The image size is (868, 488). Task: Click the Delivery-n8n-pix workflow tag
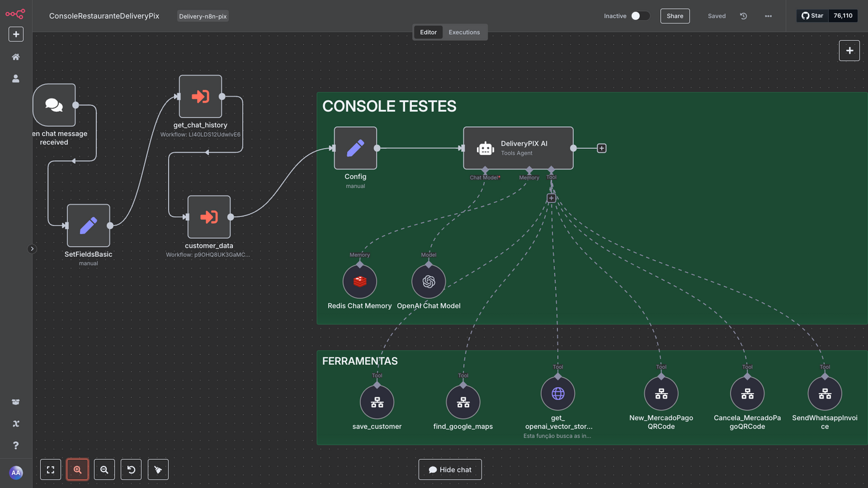point(203,16)
